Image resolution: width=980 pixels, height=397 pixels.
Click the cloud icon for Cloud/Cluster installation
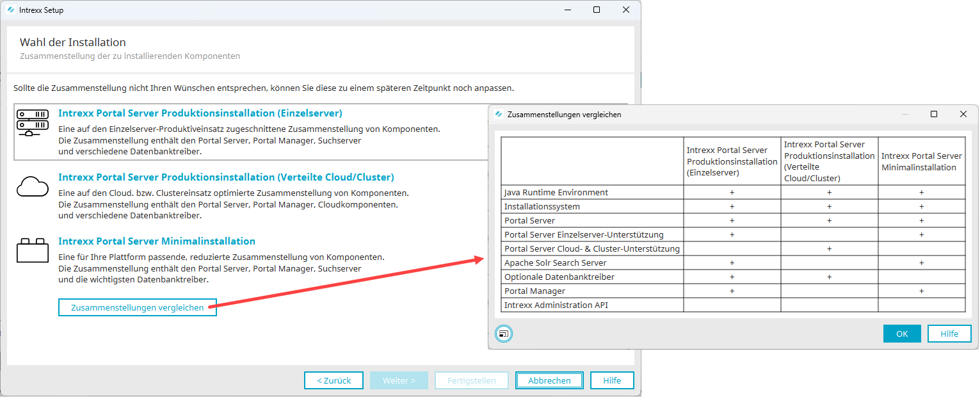[x=33, y=186]
